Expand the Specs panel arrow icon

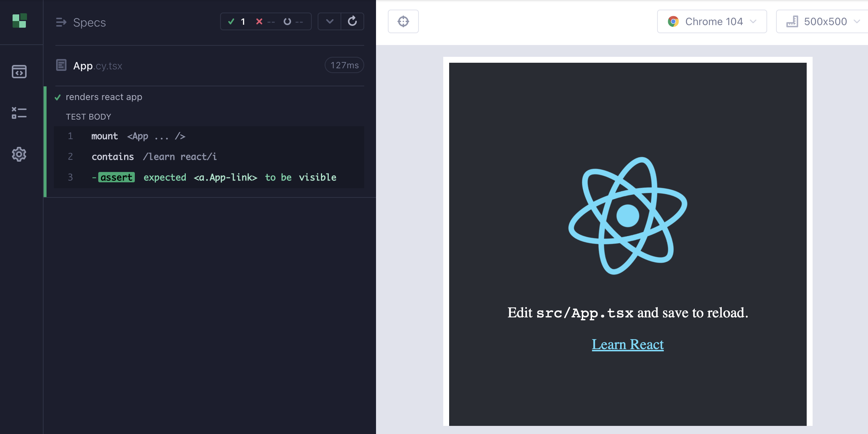coord(61,23)
